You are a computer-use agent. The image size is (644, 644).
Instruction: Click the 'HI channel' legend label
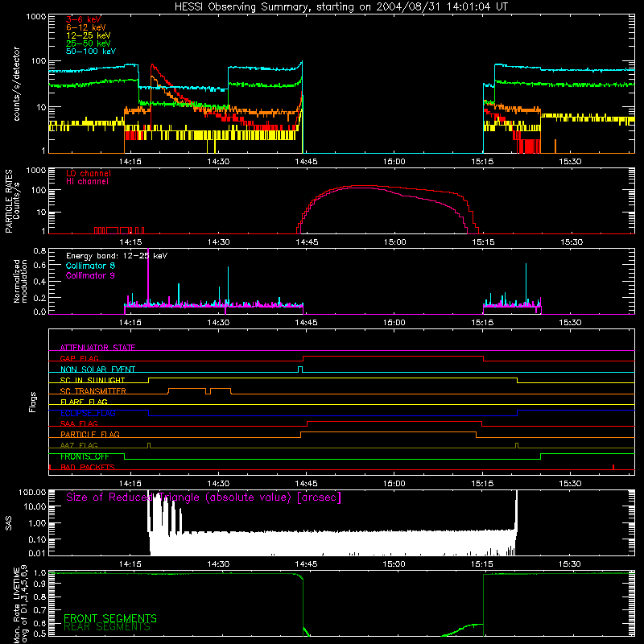click(87, 181)
